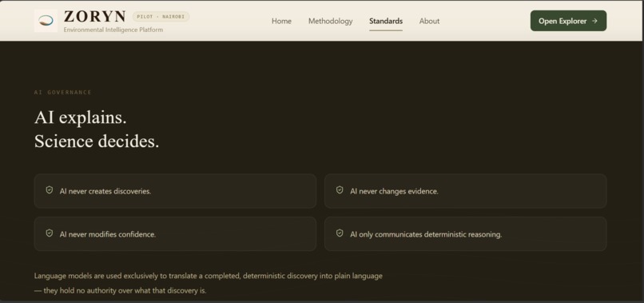Select the "AI never modifies confidence." card text

108,234
